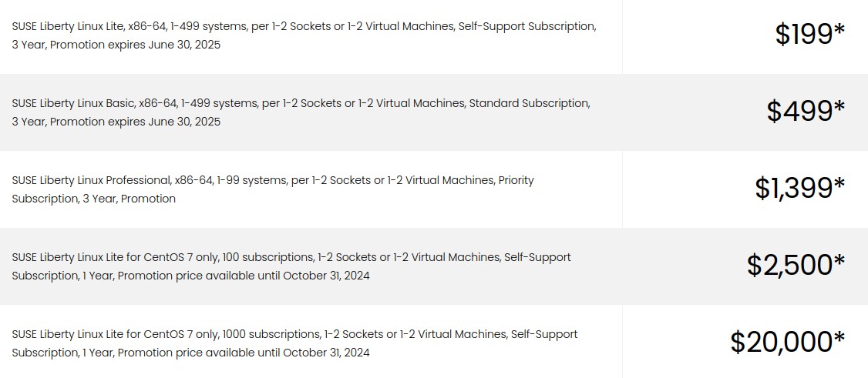Select the $199 price
The height and width of the screenshot is (378, 868).
pos(810,35)
